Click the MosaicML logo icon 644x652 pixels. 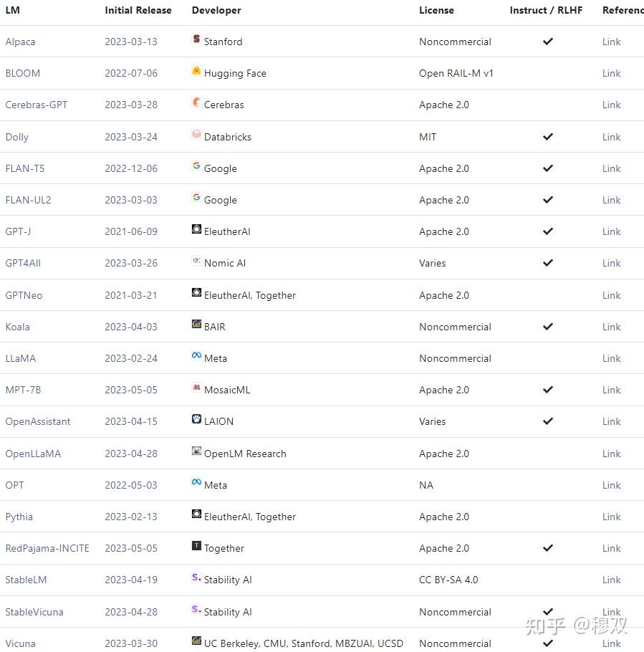(196, 388)
